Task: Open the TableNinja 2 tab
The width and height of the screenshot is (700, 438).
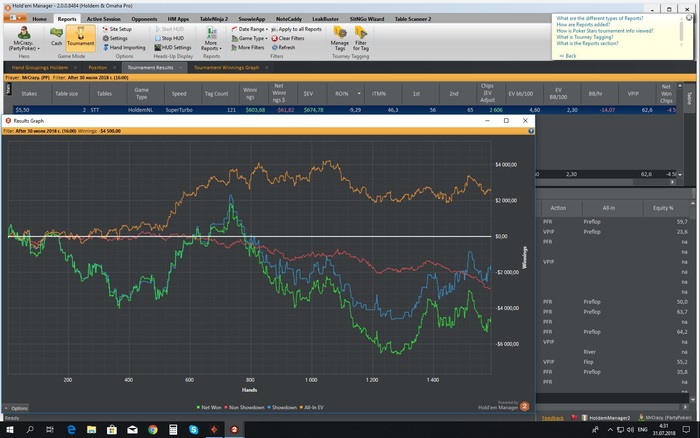Action: (213, 19)
